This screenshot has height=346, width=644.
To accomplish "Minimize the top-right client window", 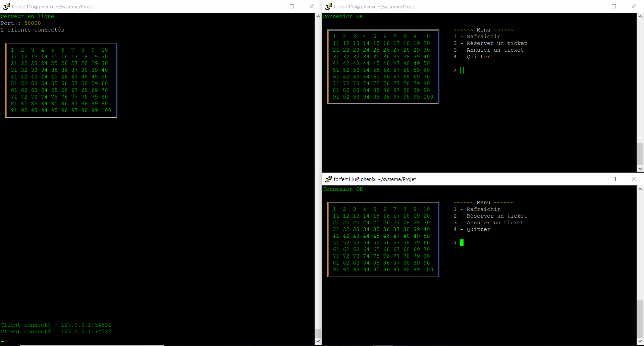I will pos(594,6).
